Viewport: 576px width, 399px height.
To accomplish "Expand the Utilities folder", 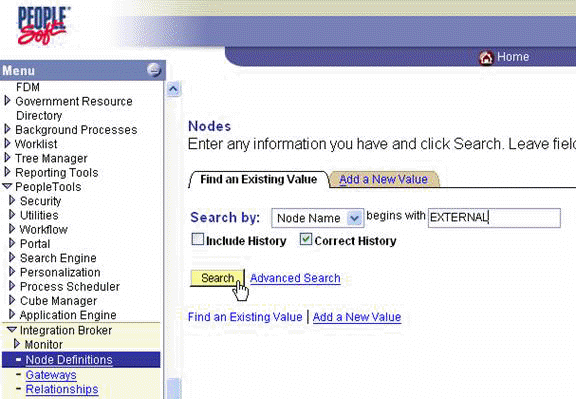I will [x=12, y=215].
